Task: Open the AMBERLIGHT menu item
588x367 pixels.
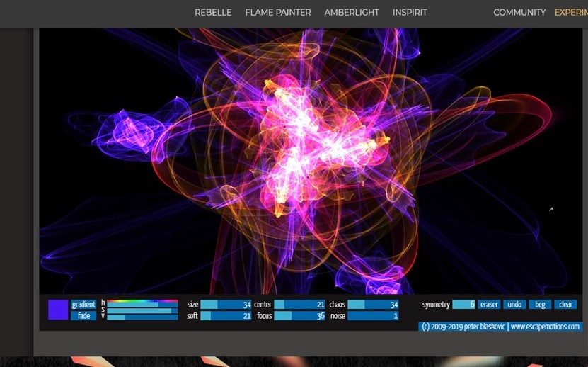Action: tap(352, 12)
